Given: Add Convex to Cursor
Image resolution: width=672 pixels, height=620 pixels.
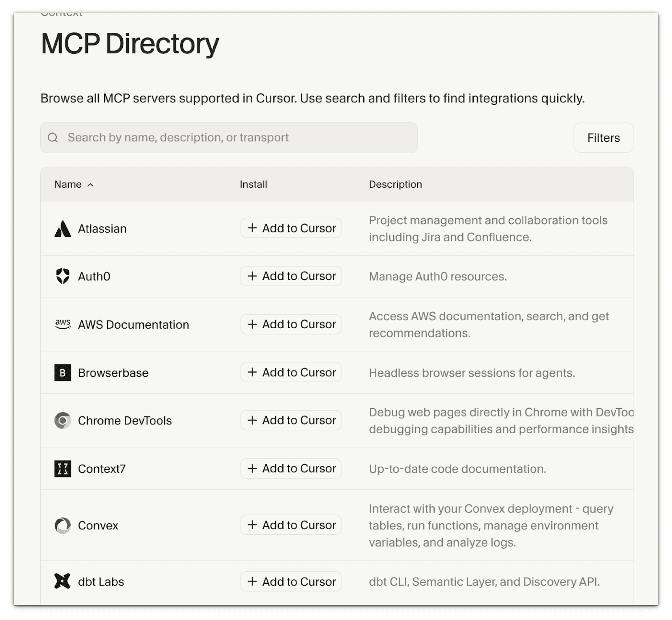Looking at the screenshot, I should (x=291, y=525).
